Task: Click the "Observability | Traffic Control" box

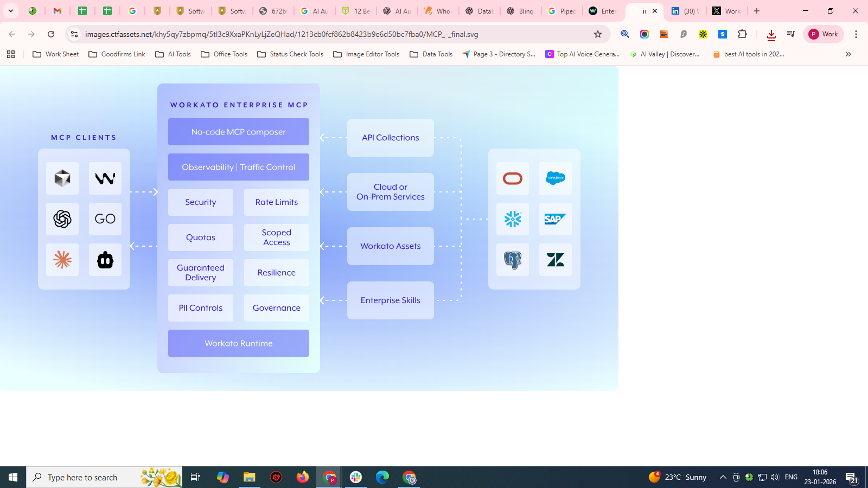Action: coord(239,167)
